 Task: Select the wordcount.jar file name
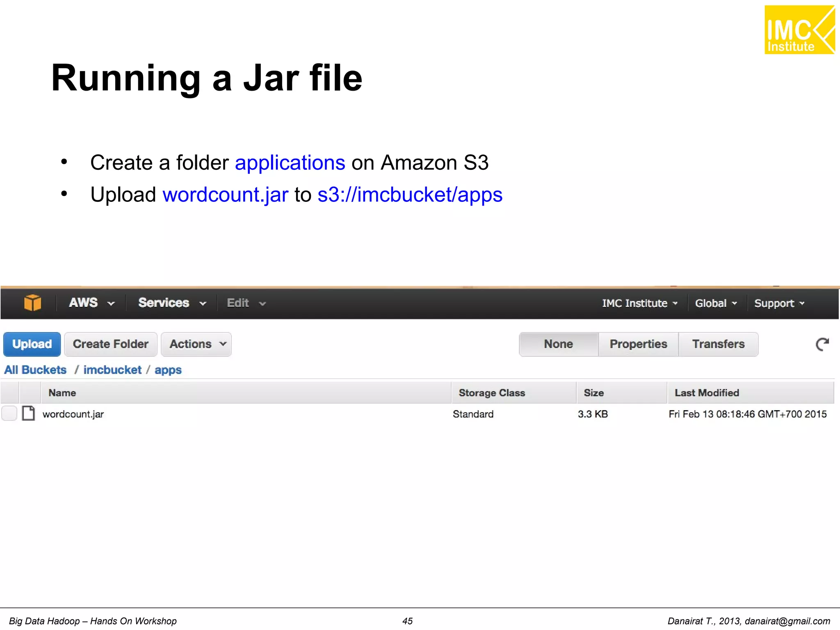pyautogui.click(x=73, y=414)
